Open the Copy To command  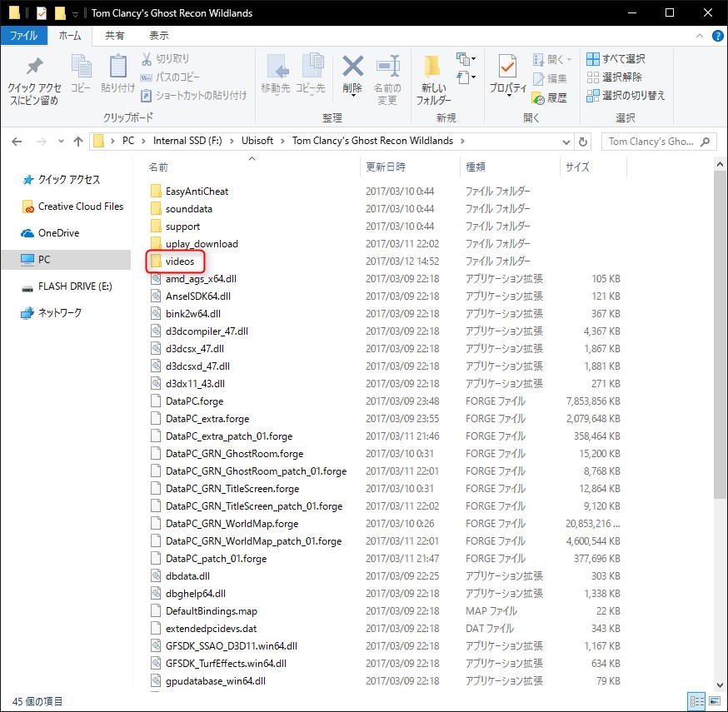(312, 73)
